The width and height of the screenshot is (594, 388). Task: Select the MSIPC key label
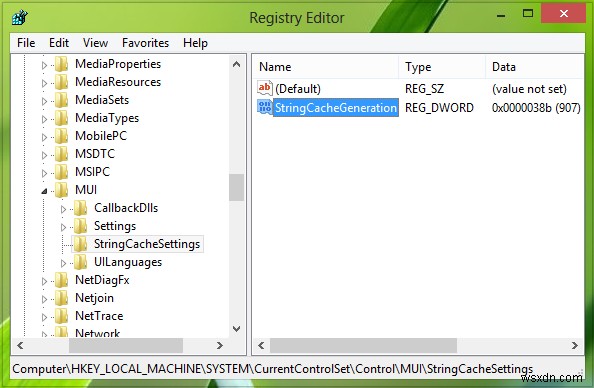(x=92, y=172)
